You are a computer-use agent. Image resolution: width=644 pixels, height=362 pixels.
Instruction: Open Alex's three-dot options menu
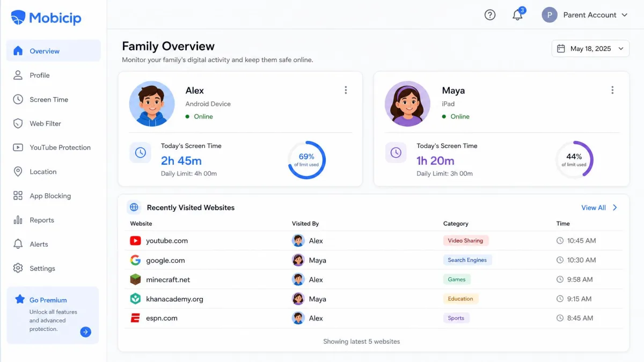click(x=346, y=90)
